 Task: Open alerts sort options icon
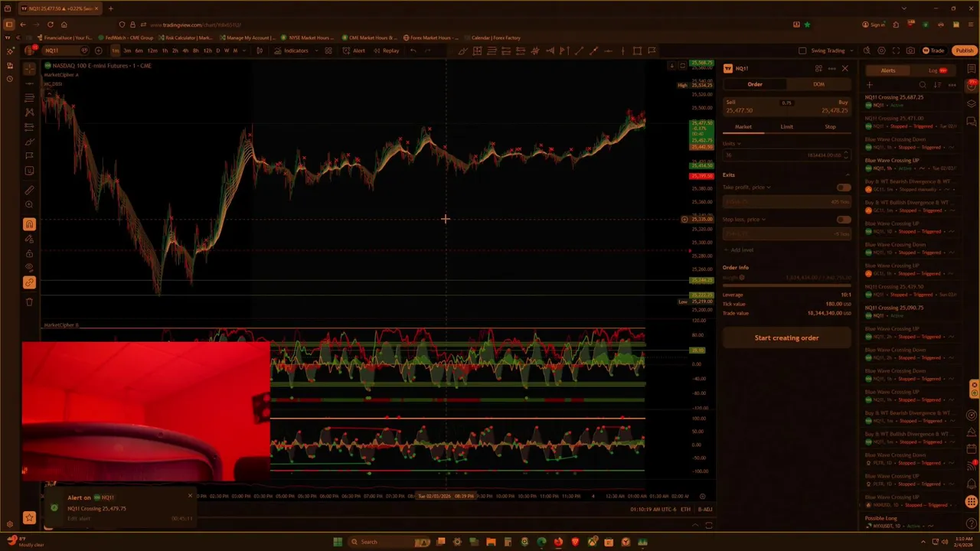click(937, 85)
